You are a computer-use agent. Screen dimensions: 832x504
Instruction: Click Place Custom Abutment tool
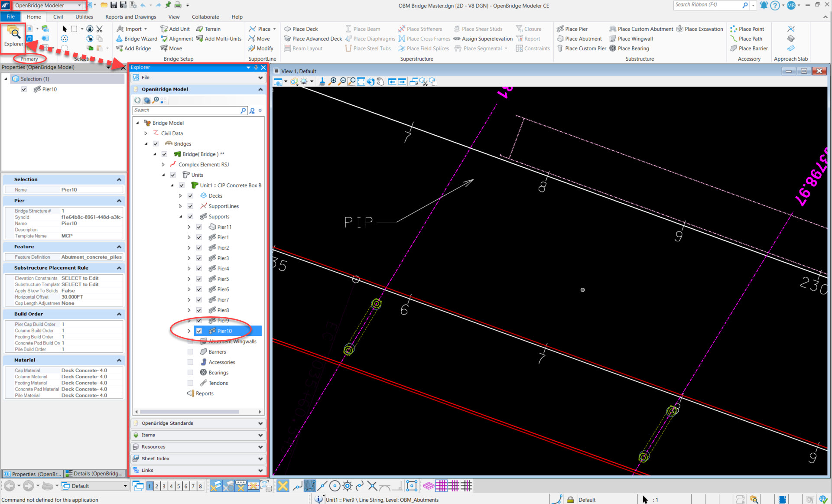pos(641,29)
